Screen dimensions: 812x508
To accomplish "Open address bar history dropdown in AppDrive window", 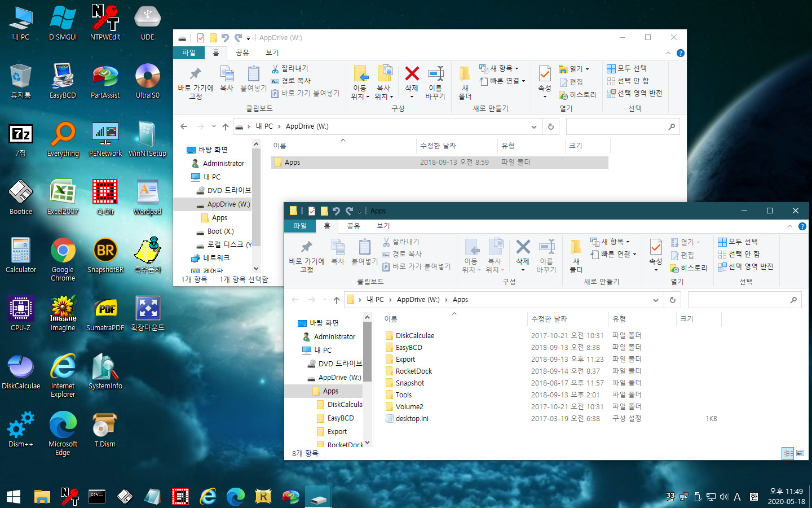I will point(533,126).
